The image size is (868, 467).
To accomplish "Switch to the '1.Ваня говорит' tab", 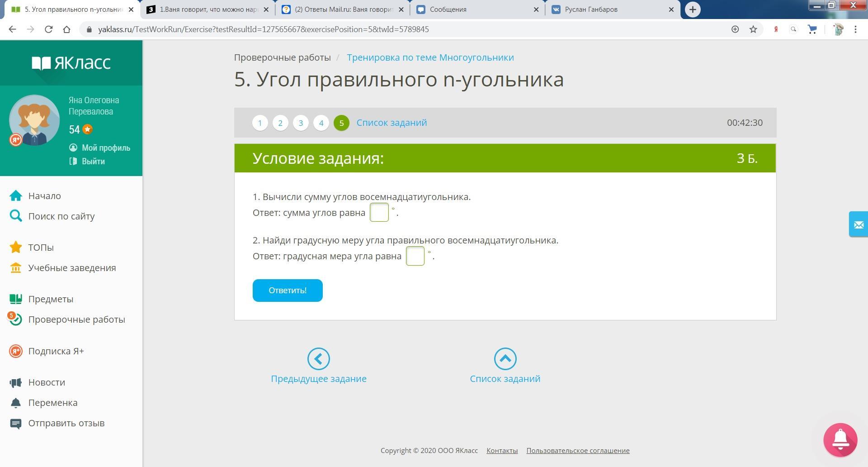I will pos(208,10).
